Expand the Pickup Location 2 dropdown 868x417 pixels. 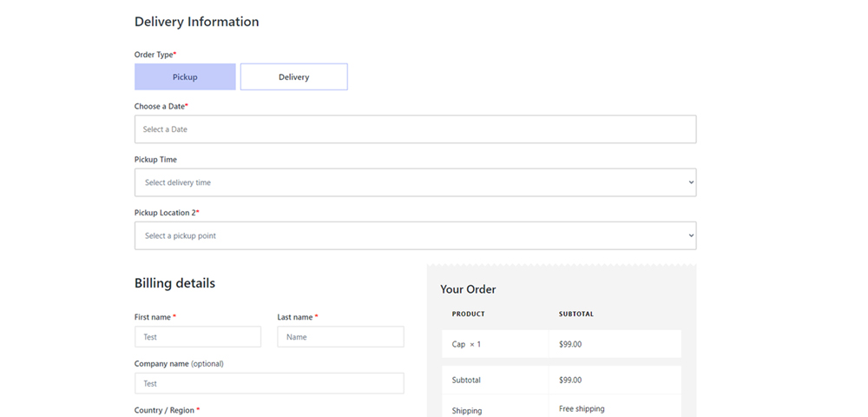(415, 235)
